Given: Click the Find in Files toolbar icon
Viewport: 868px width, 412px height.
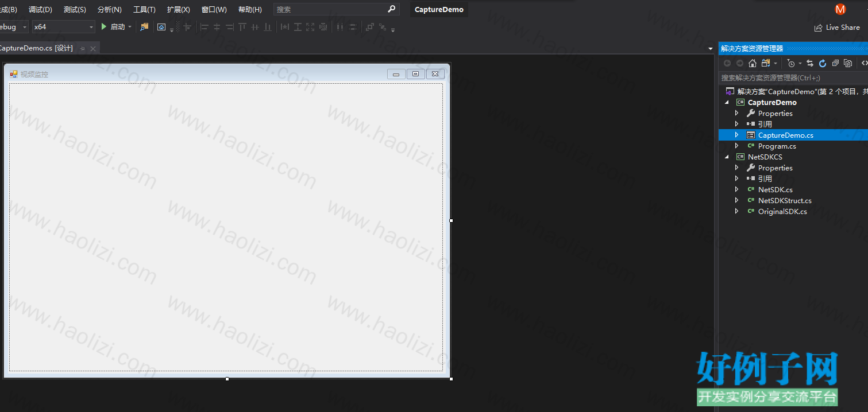Looking at the screenshot, I should (144, 27).
